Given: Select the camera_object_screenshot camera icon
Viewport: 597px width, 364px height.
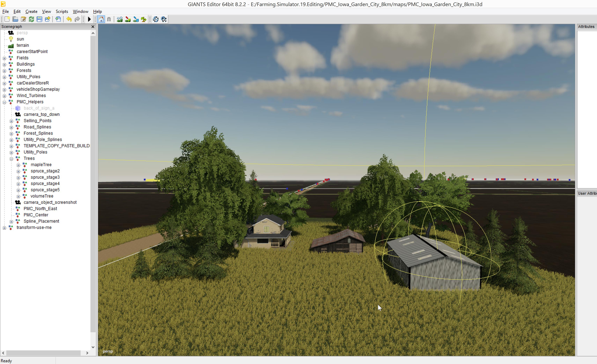Looking at the screenshot, I should tap(18, 202).
